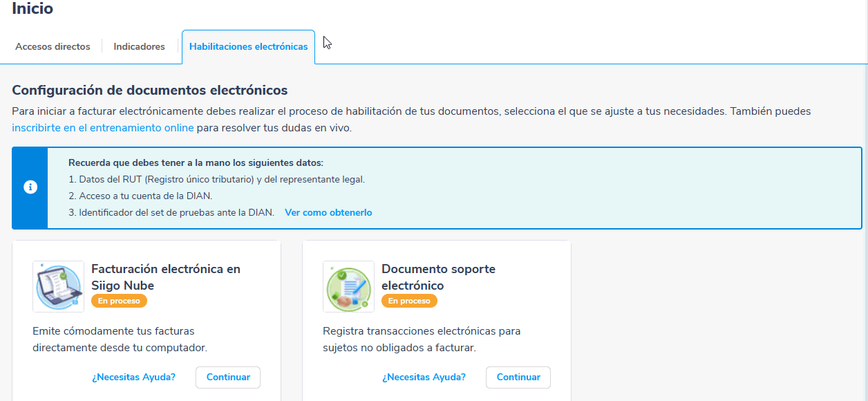The image size is (868, 401).
Task: Click the Configuración de documentos electrónicos heading
Action: point(150,91)
